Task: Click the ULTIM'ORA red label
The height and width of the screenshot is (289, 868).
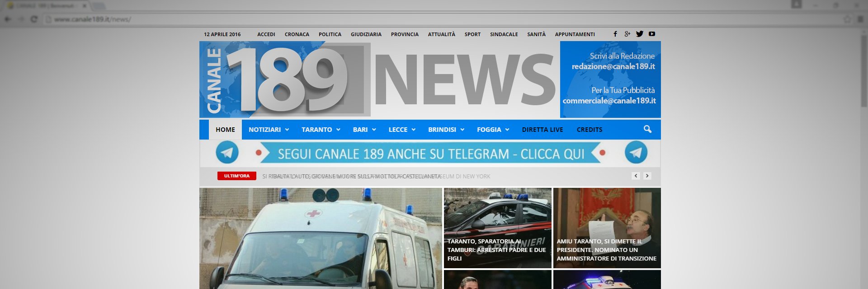Action: [236, 176]
